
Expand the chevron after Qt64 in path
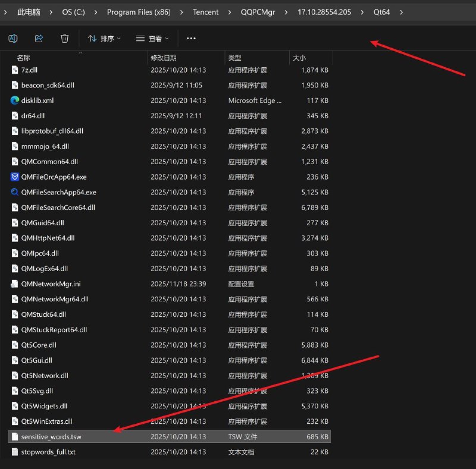coord(402,12)
